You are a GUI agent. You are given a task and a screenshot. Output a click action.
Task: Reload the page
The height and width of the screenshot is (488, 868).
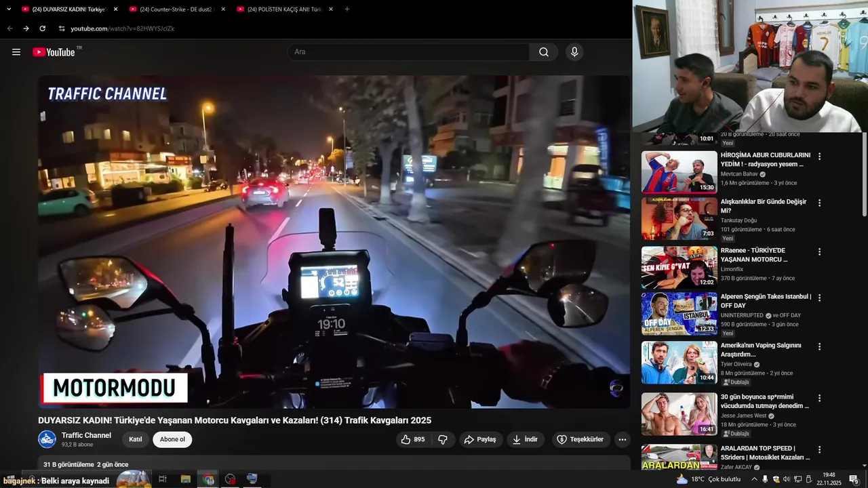(42, 28)
